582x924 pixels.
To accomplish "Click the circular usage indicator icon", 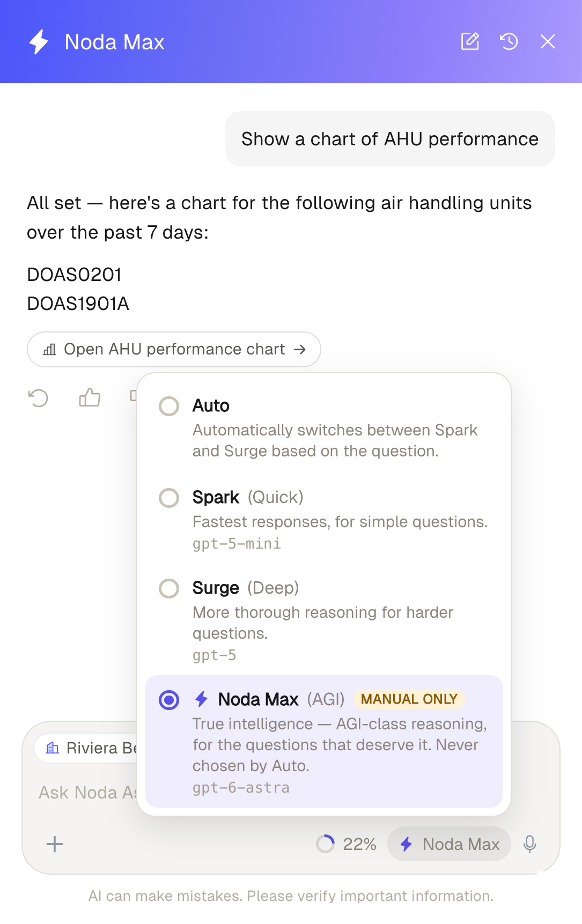I will [x=325, y=844].
